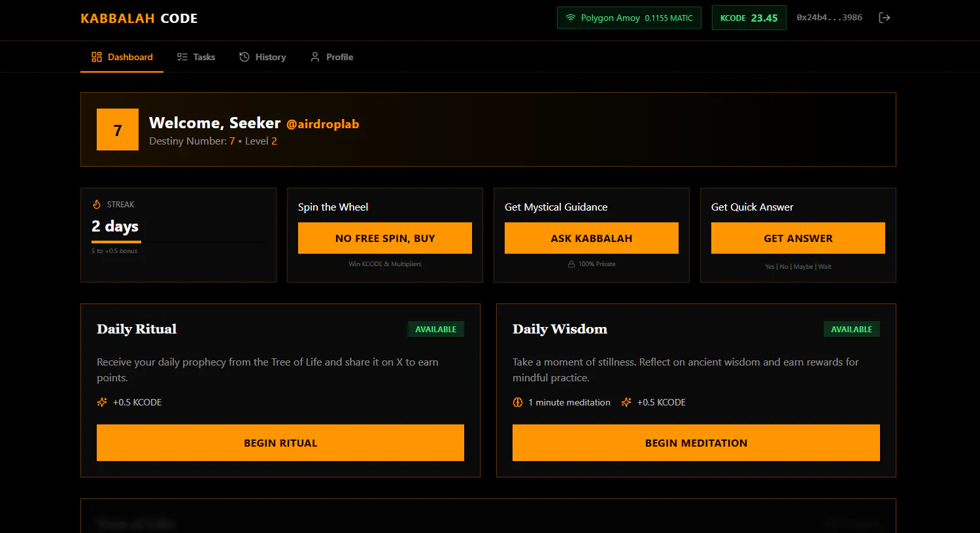This screenshot has width=980, height=533.
Task: Go to the History tab
Action: [x=262, y=57]
